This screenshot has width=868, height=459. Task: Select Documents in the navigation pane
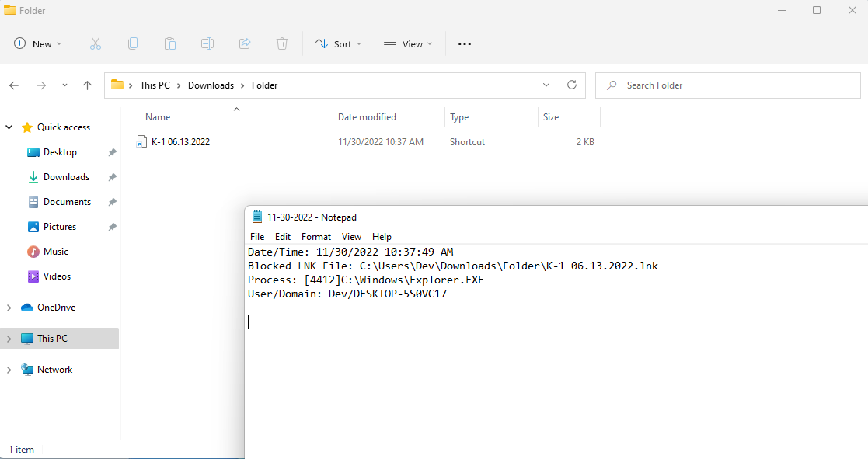pyautogui.click(x=67, y=202)
